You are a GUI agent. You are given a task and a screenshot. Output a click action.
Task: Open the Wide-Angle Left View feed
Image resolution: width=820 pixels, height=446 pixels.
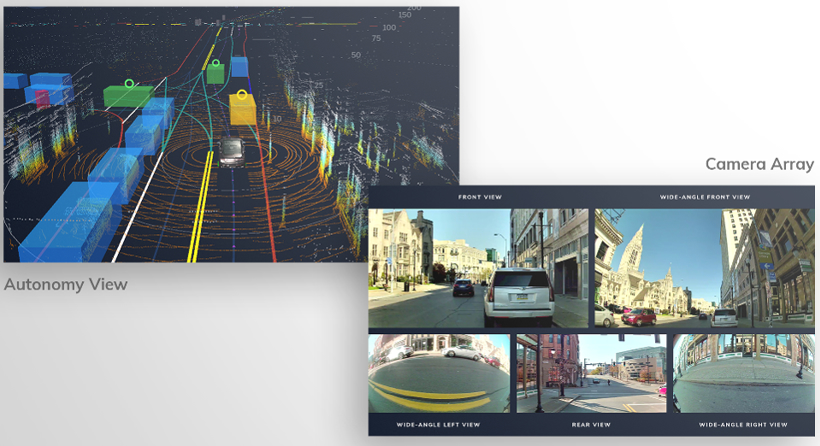coord(438,373)
